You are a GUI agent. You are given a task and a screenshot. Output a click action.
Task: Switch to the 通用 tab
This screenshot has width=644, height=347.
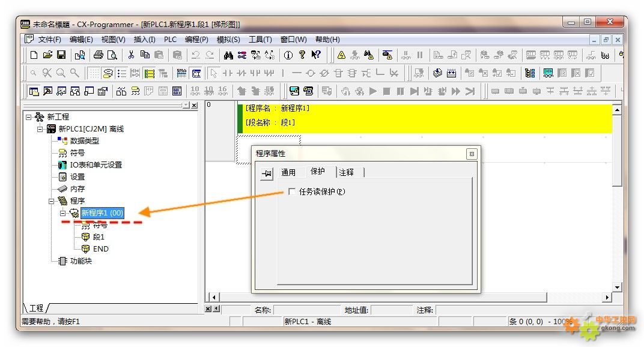(x=288, y=172)
